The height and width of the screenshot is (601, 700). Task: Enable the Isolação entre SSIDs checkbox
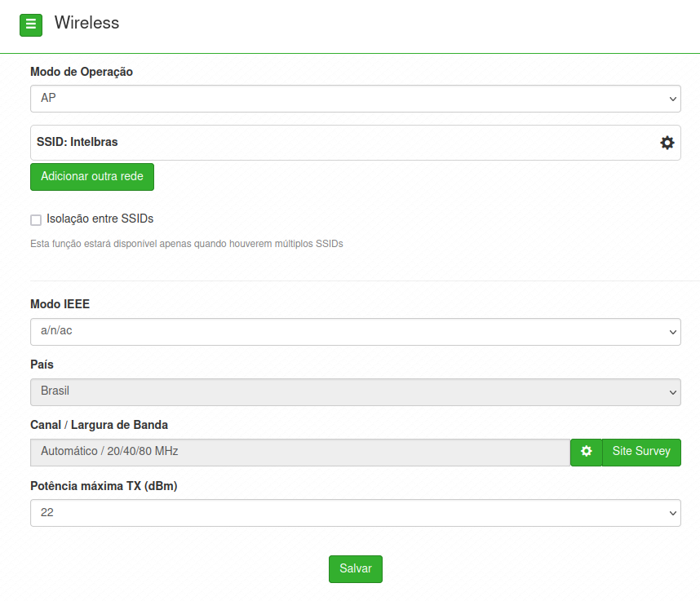(36, 220)
